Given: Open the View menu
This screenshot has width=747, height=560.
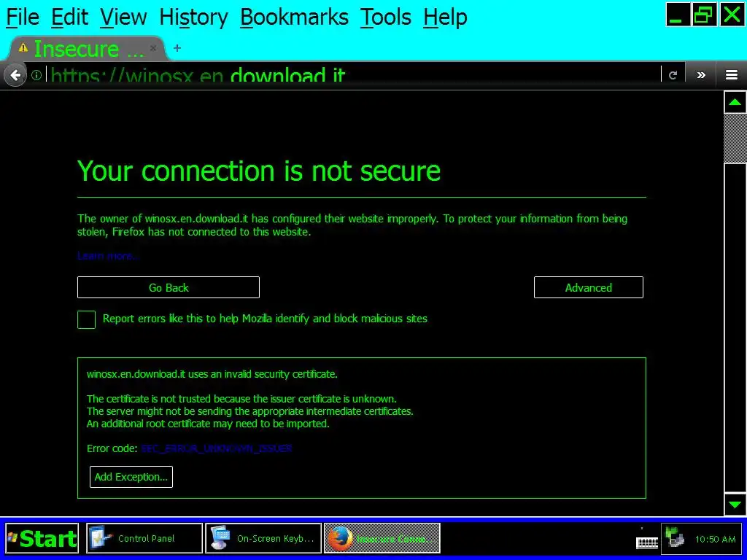Looking at the screenshot, I should pos(124,17).
